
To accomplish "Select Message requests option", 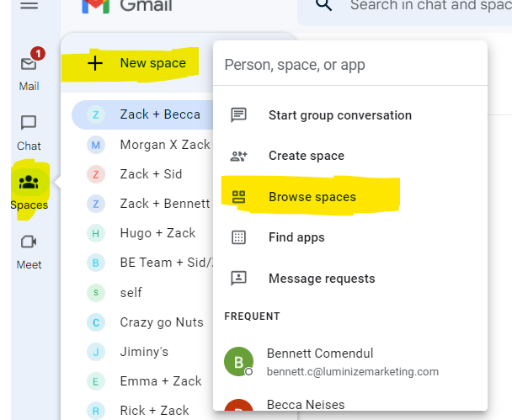I will [350, 279].
